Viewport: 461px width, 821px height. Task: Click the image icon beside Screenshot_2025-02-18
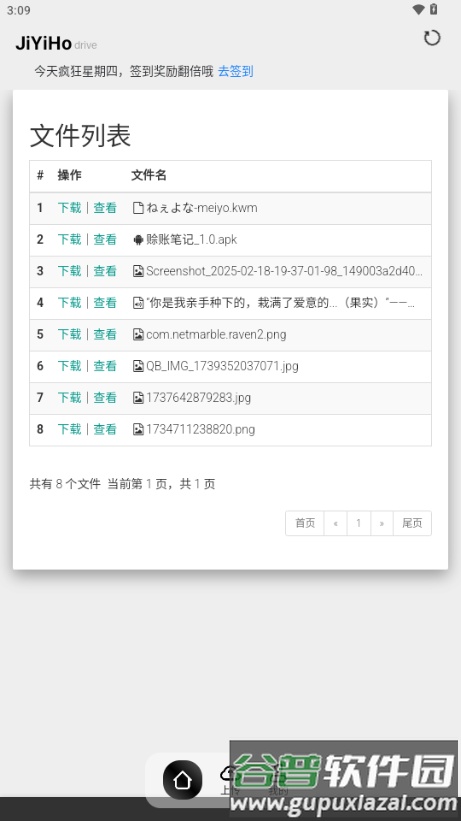[138, 271]
